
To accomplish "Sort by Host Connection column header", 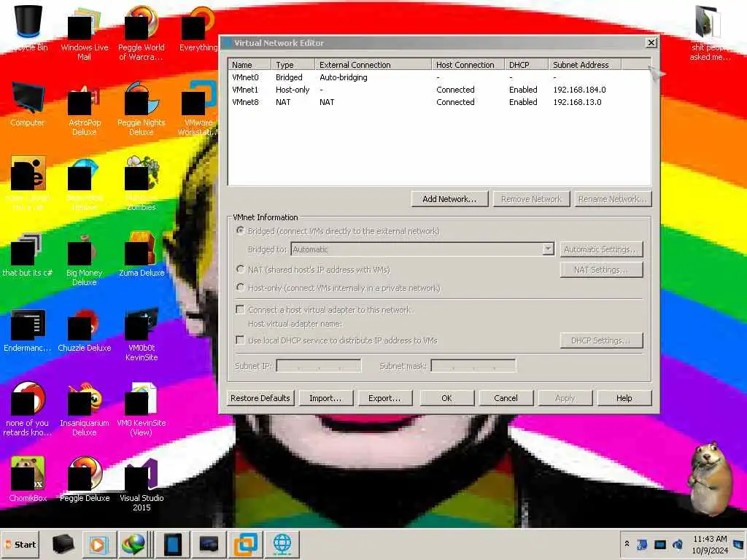I will click(x=468, y=64).
